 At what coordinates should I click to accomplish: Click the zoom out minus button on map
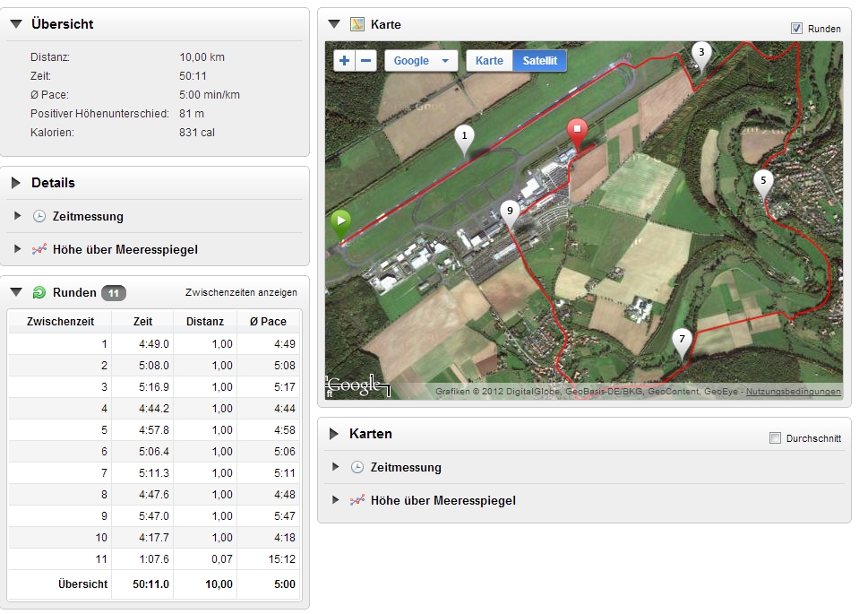(366, 61)
